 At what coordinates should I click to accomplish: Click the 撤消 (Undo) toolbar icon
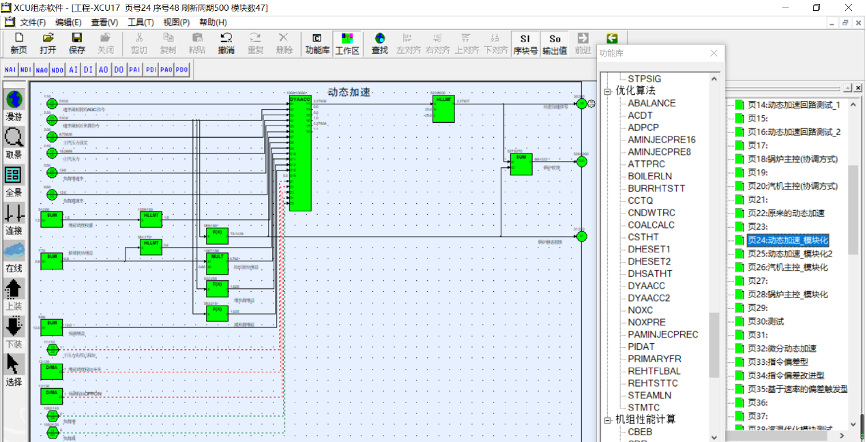(226, 42)
